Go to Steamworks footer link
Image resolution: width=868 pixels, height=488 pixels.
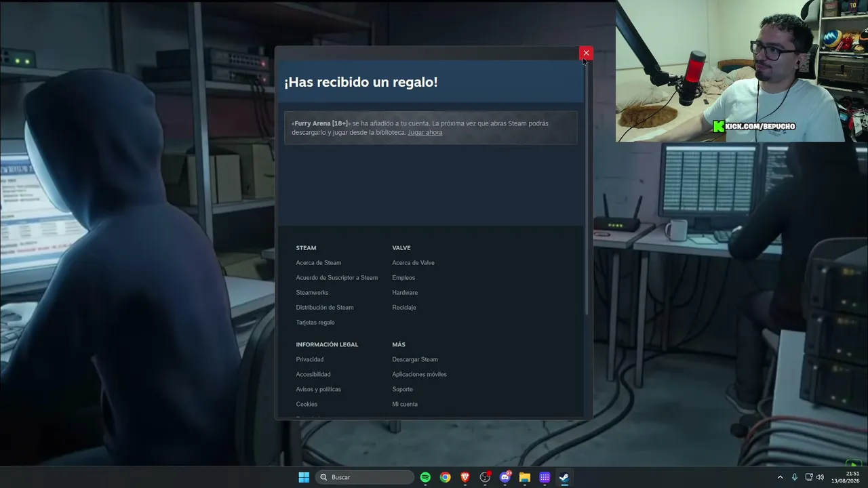[312, 293]
